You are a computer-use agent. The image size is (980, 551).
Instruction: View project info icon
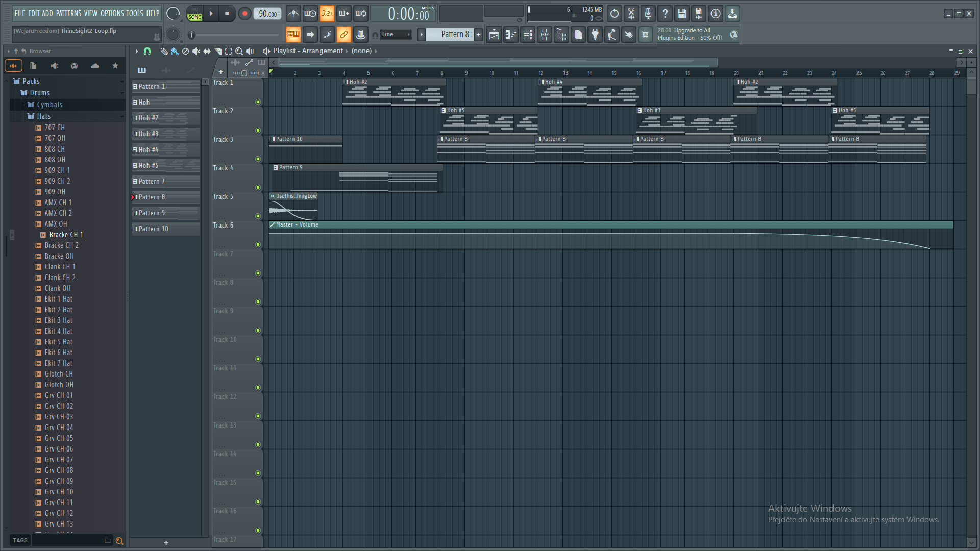point(716,14)
